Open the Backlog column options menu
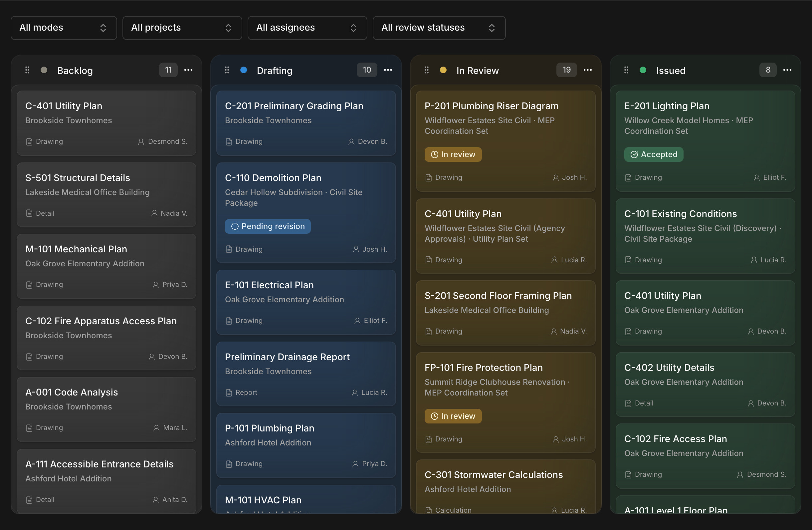This screenshot has height=530, width=812. point(188,70)
